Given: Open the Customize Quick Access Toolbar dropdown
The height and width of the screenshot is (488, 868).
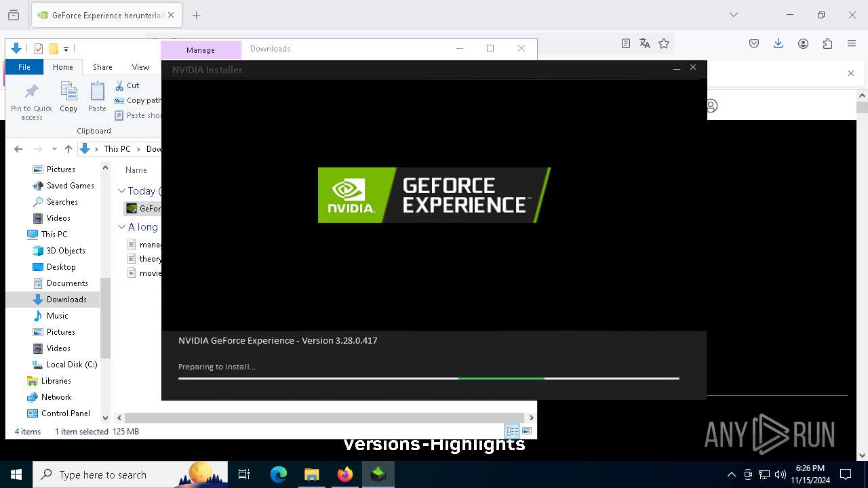Looking at the screenshot, I should [66, 49].
